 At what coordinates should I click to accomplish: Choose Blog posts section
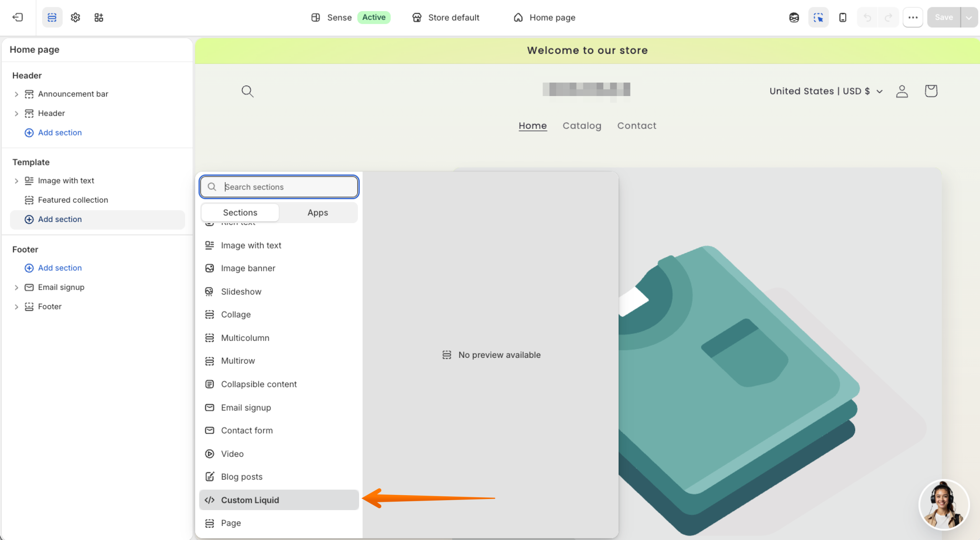click(279, 477)
